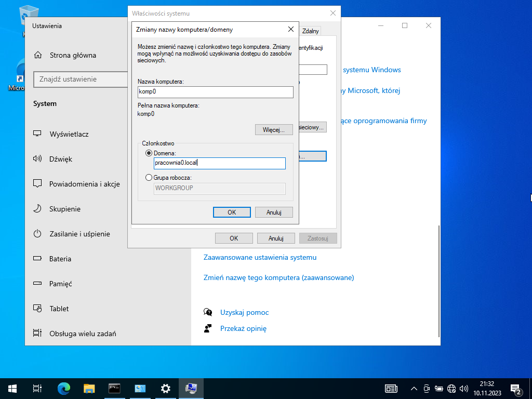
Task: Open Zaawansowane ustawienia systemu link
Action: click(x=260, y=257)
